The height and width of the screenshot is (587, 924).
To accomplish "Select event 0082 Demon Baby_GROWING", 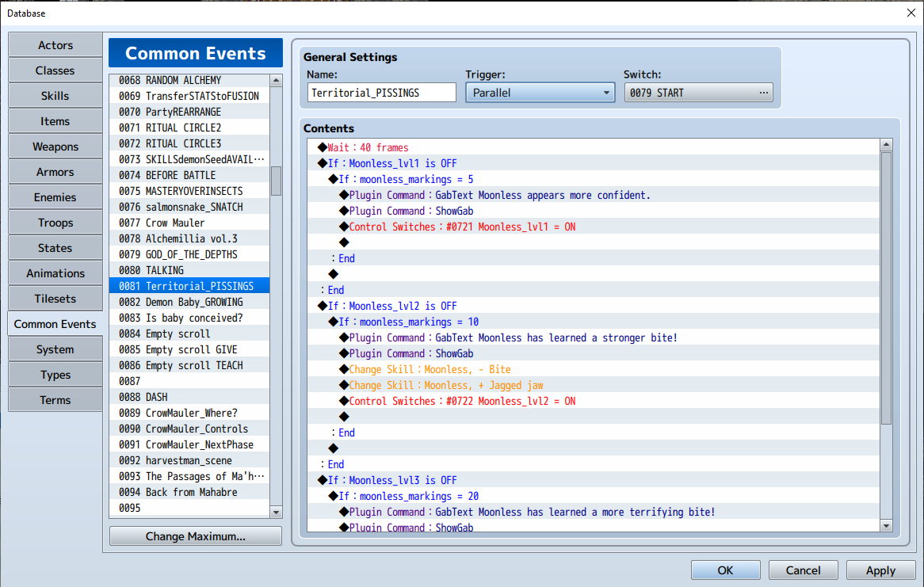I will [189, 302].
